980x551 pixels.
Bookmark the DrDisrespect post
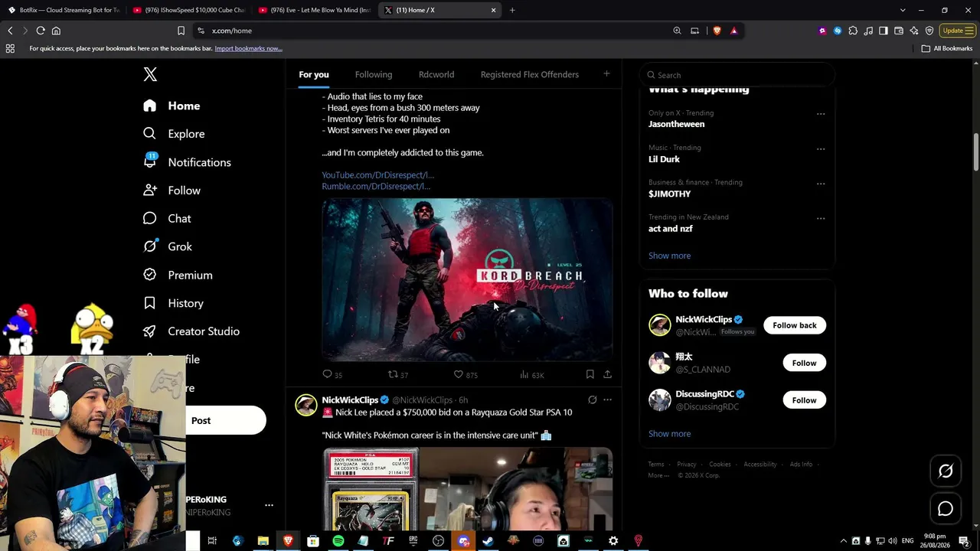[590, 374]
